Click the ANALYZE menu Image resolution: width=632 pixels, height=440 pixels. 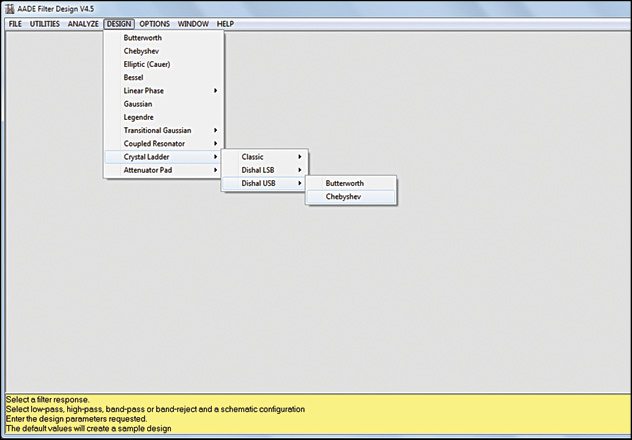tap(83, 23)
